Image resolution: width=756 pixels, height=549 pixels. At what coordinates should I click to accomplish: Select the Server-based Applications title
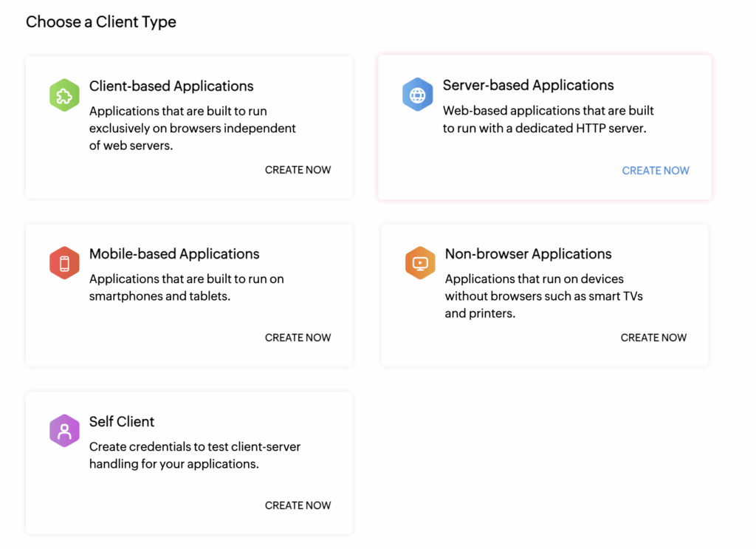tap(528, 86)
